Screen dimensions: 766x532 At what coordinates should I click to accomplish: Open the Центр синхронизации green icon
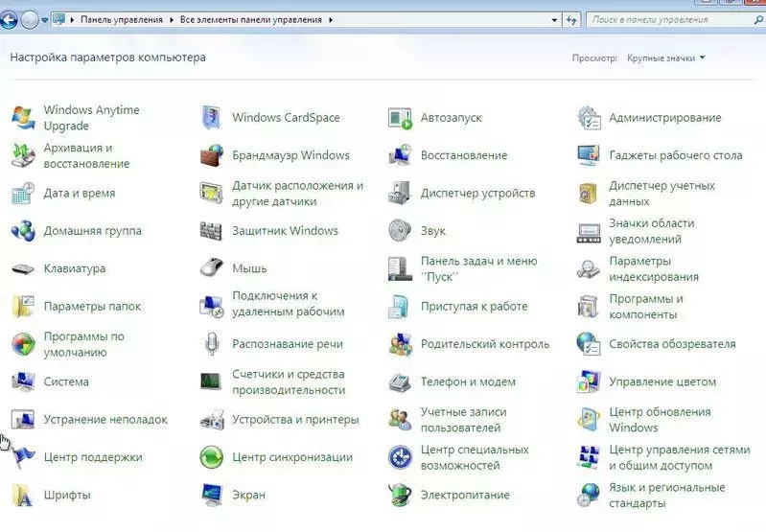point(212,457)
